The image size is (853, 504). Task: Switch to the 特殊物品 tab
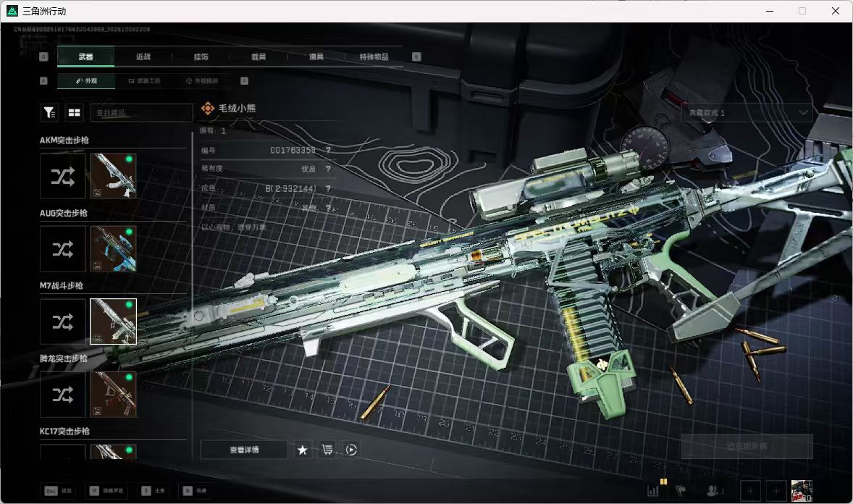tap(374, 56)
